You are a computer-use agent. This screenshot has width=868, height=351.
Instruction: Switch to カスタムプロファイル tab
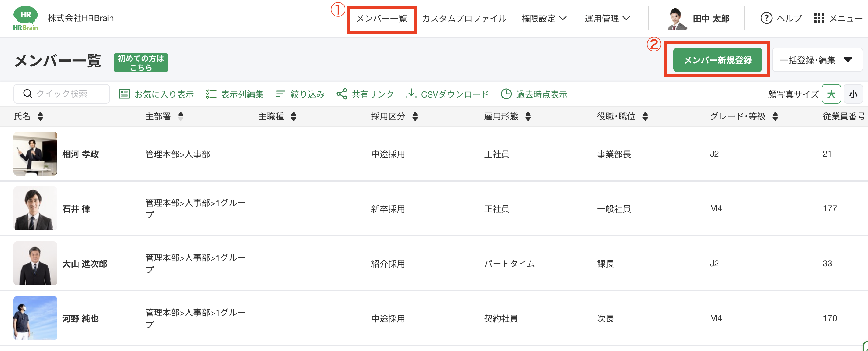(464, 19)
